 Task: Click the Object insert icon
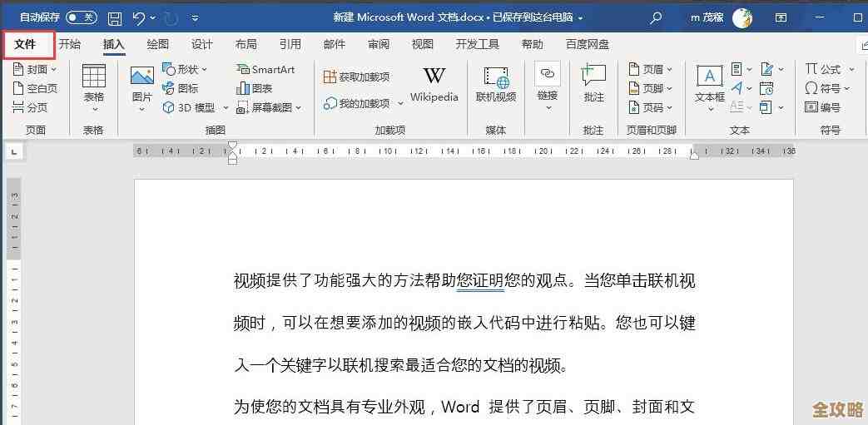(x=766, y=107)
